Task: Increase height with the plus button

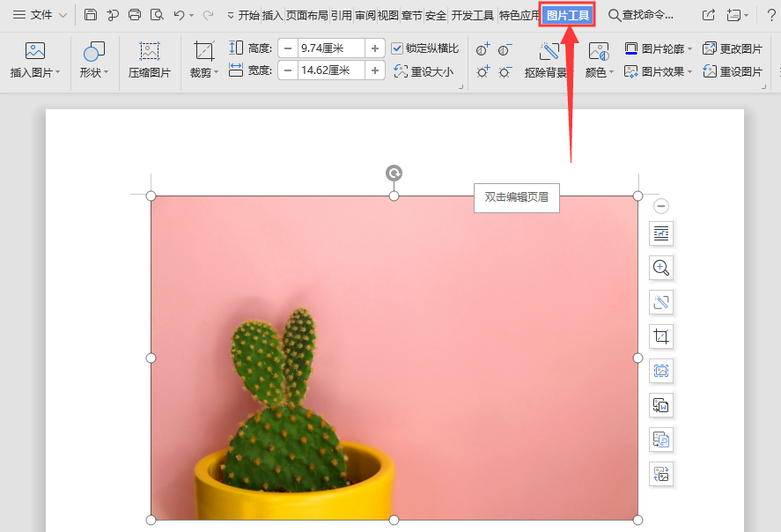Action: click(x=375, y=48)
